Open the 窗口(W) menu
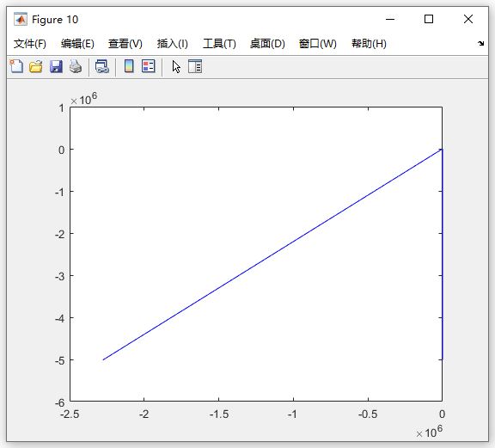Screen dimensions: 495x448 click(x=318, y=44)
